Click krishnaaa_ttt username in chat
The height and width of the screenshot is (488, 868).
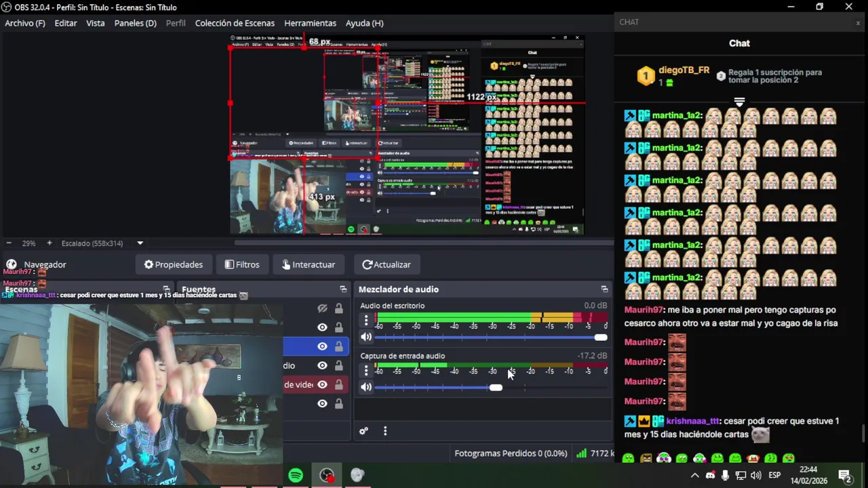pyautogui.click(x=692, y=421)
